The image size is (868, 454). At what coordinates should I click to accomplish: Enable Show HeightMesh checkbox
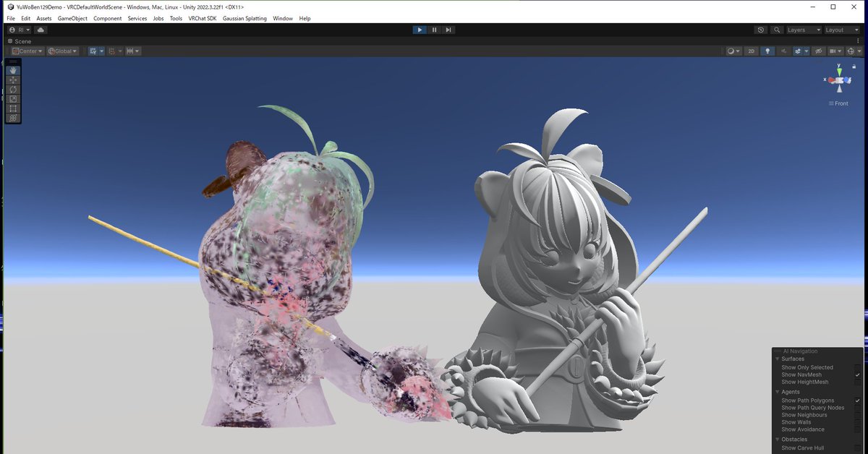click(x=858, y=382)
